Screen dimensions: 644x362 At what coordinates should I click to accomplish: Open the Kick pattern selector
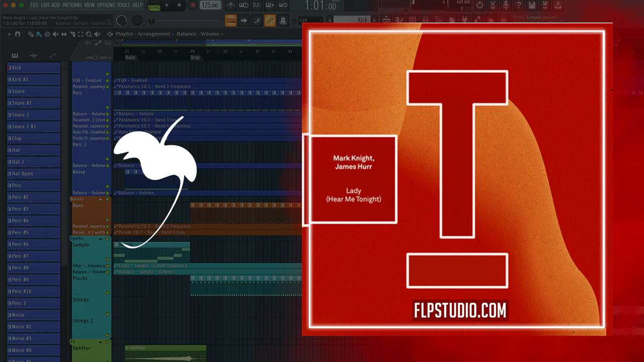point(351,20)
